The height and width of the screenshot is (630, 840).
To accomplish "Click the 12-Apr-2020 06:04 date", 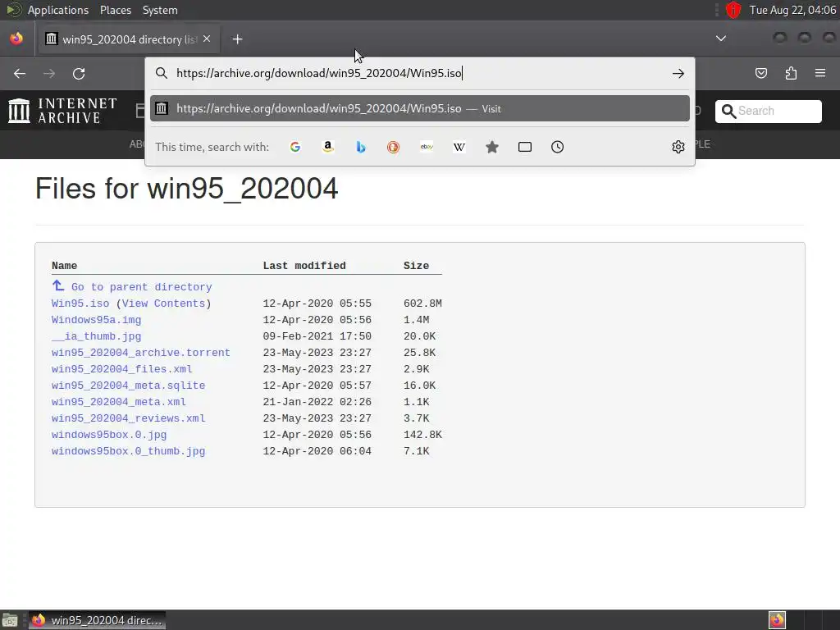I will point(317,451).
